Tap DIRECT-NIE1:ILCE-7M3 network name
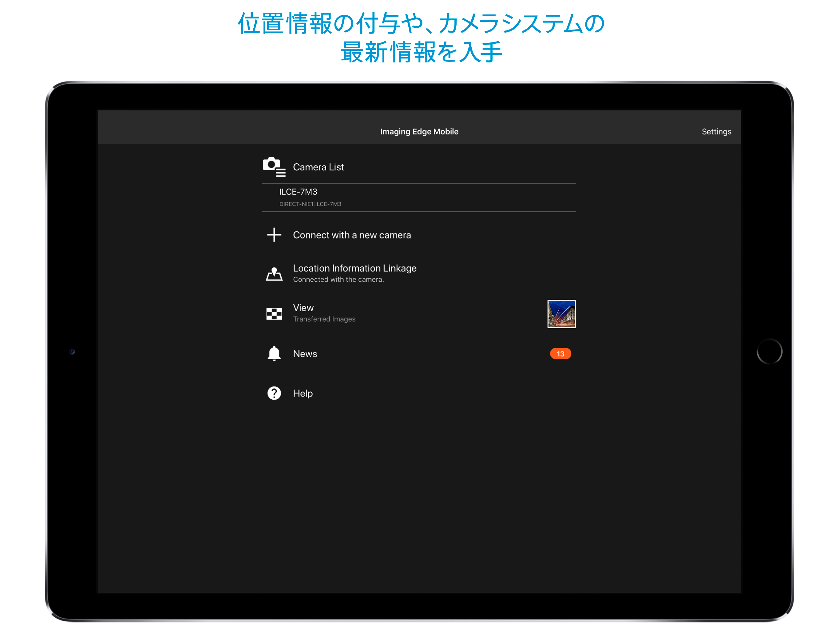The image size is (840, 630). [x=310, y=204]
